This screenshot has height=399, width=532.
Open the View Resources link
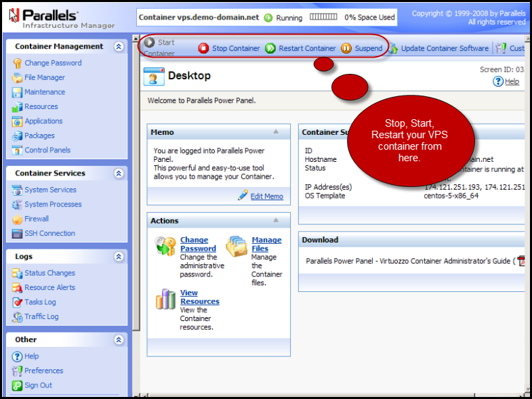(199, 297)
